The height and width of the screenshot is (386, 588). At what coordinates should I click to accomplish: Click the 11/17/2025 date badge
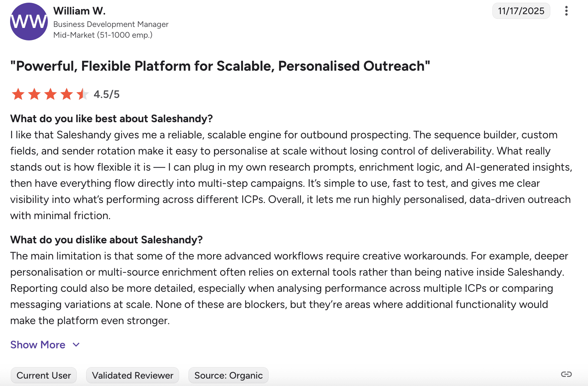(x=521, y=11)
